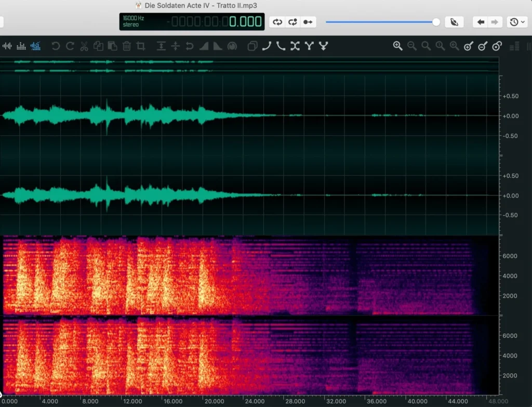The image size is (532, 407).
Task: Toggle loop playback button
Action: tap(277, 22)
